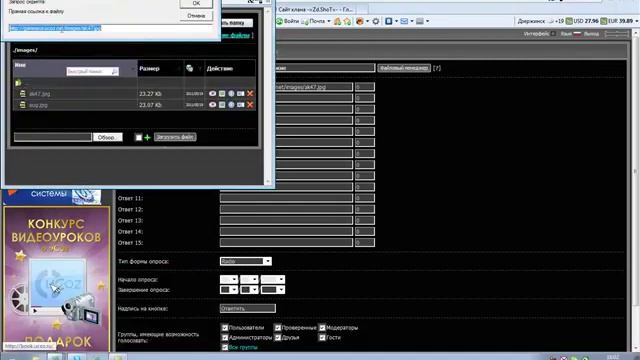Click the envelope mail icon in toolbar
The image size is (640, 360).
[x=404, y=21]
